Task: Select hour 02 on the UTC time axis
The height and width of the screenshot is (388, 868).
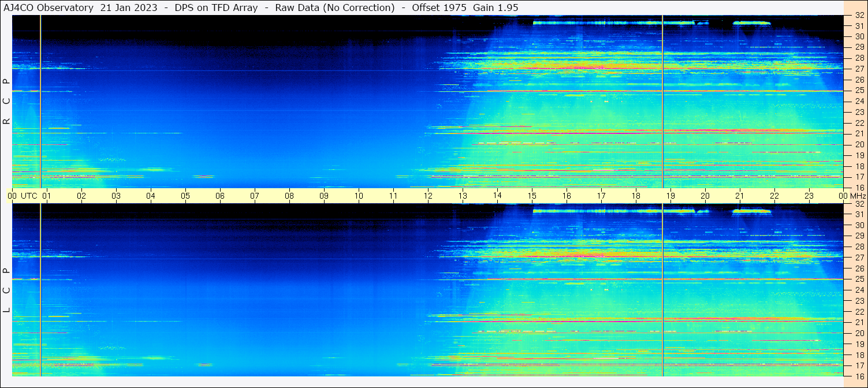Action: (81, 196)
